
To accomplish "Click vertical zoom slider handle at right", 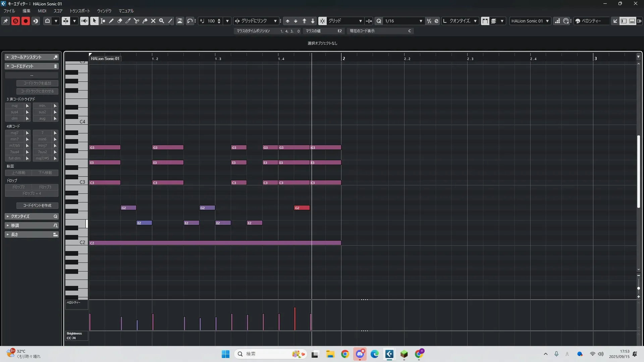I will 638,288.
